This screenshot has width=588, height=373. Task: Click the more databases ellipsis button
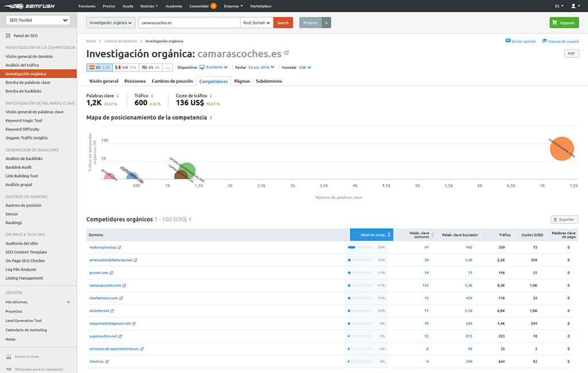coord(167,68)
